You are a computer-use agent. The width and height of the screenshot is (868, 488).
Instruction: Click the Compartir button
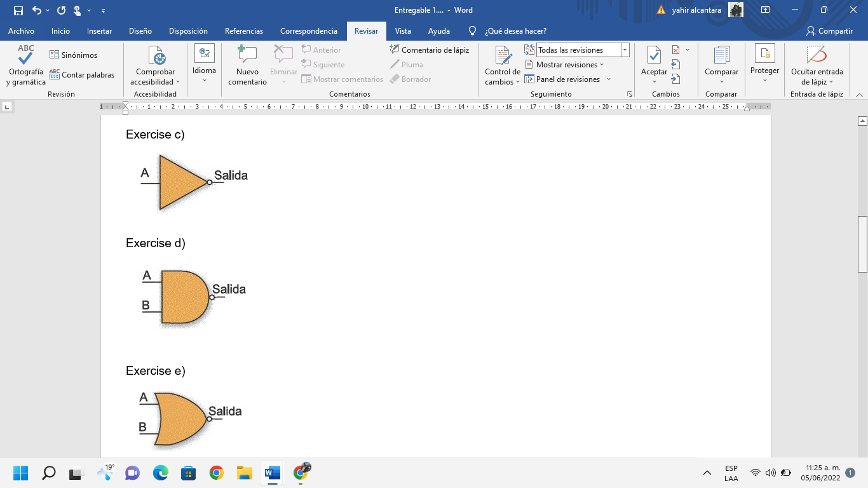coord(829,30)
